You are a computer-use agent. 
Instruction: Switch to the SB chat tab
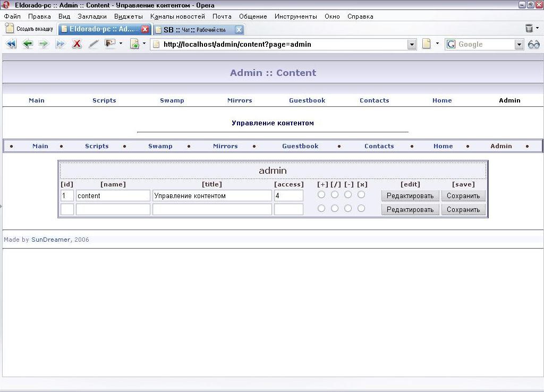pos(194,30)
